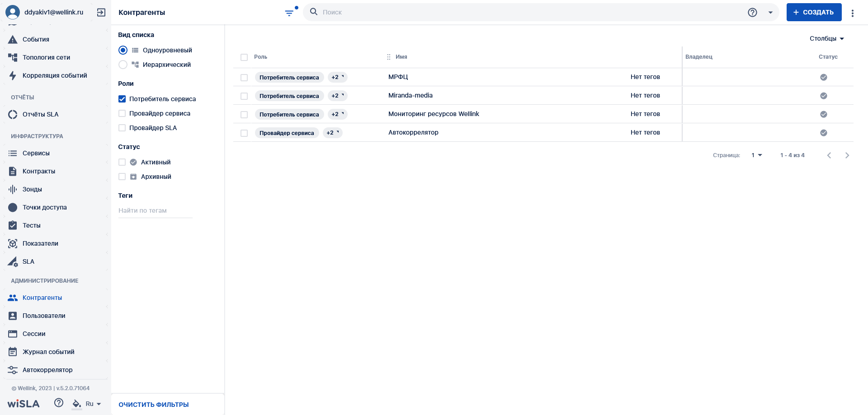Image resolution: width=868 pixels, height=415 pixels.
Task: Click the Сервисы list icon
Action: 13,153
